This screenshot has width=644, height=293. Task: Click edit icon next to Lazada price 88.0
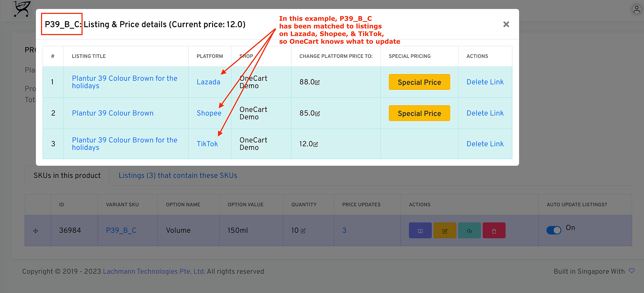(x=317, y=82)
